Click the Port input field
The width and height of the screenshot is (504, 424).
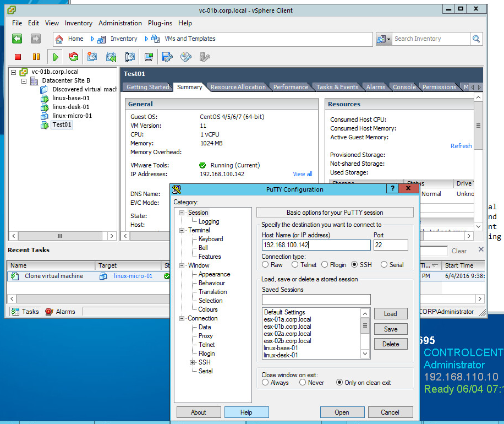tap(391, 245)
